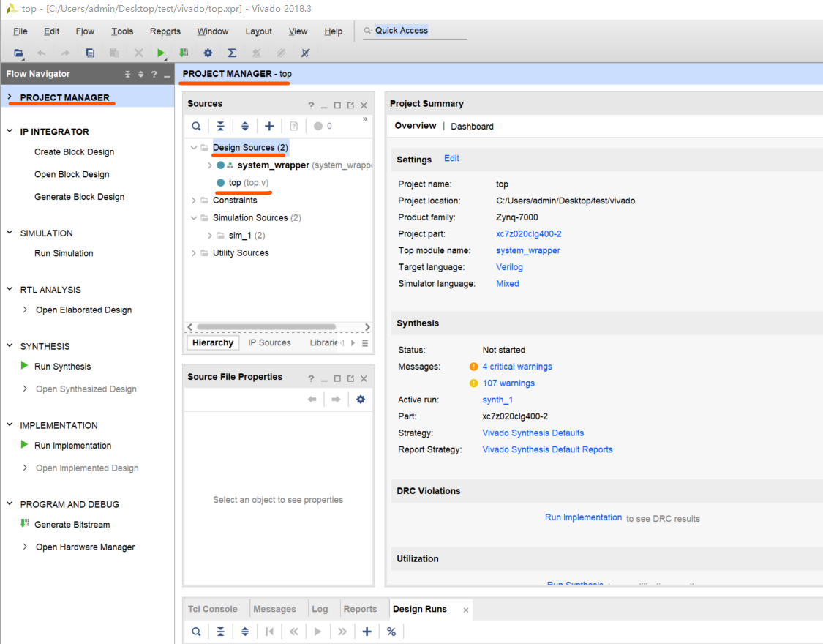Search in the Sources panel
This screenshot has height=644, width=823.
(196, 126)
